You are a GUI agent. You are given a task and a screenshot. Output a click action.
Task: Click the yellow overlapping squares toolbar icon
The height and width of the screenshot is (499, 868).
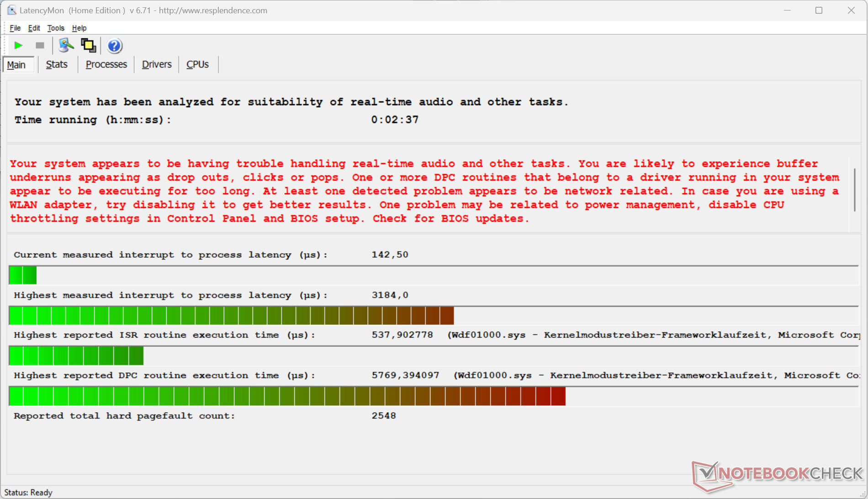[88, 45]
